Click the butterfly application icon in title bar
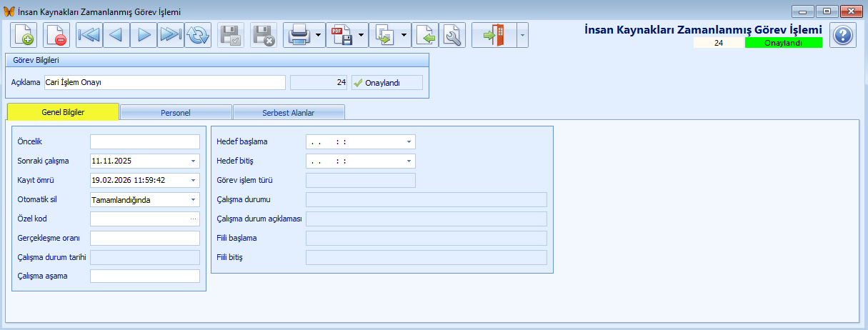 (x=9, y=11)
